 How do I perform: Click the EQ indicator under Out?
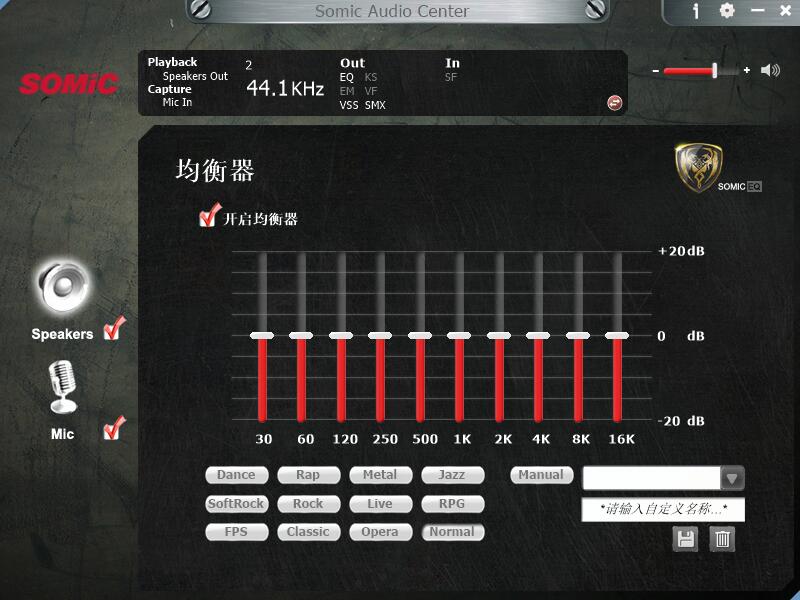tap(346, 77)
